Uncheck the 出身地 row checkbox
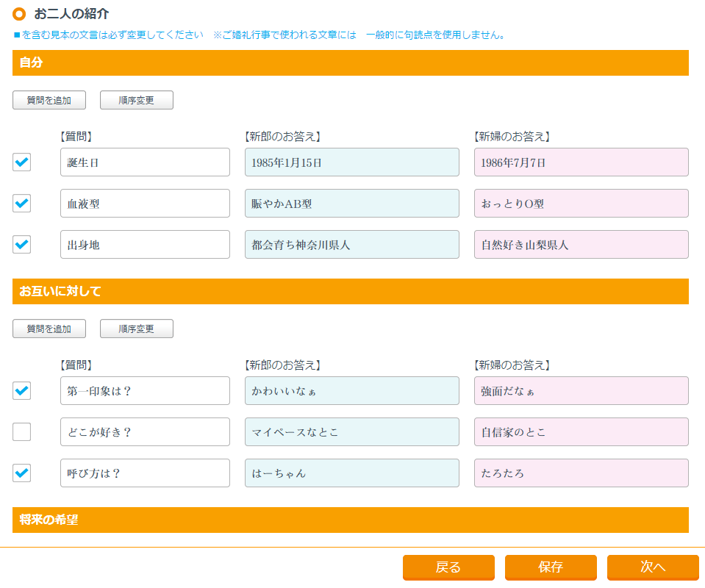Screen dimensions: 705x588 (x=22, y=245)
